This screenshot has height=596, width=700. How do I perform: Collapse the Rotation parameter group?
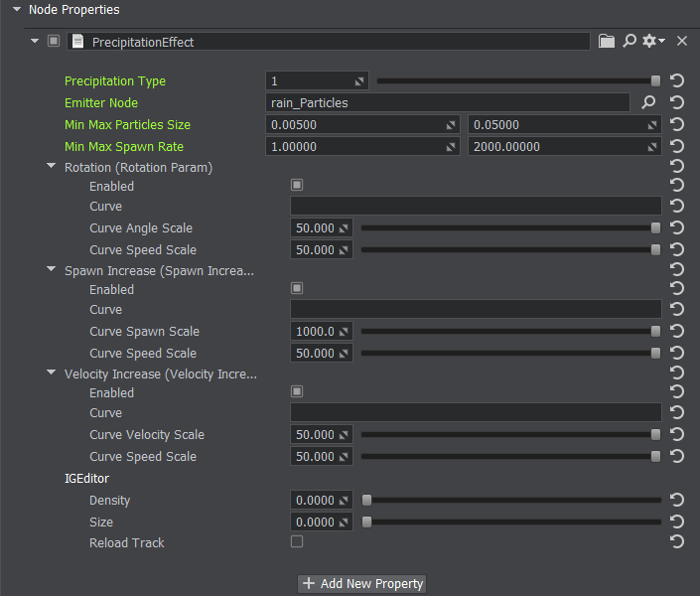click(52, 167)
